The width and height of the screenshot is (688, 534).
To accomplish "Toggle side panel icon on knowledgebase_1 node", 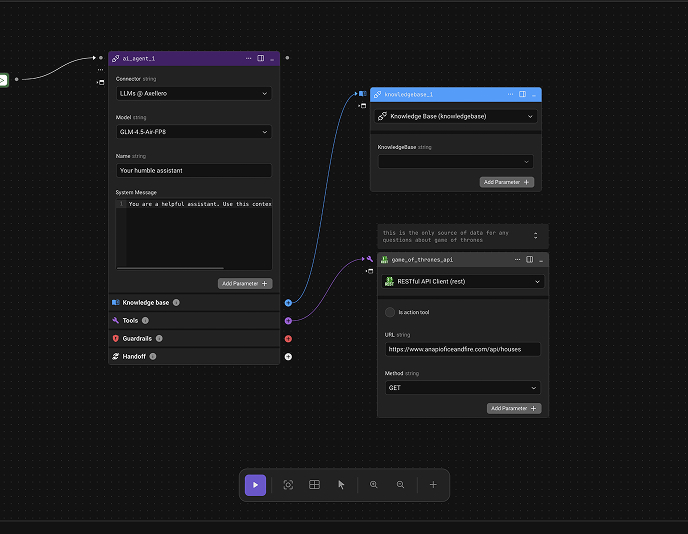I will click(522, 94).
